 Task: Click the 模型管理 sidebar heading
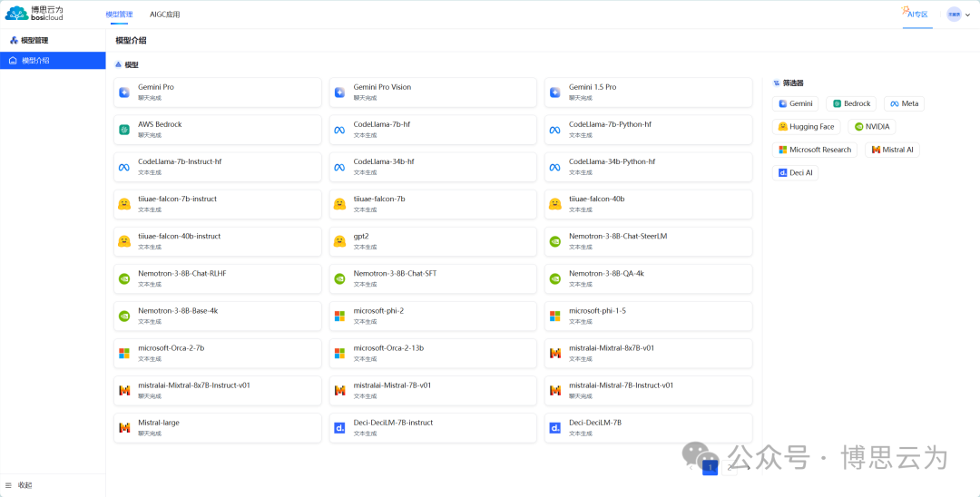[34, 41]
